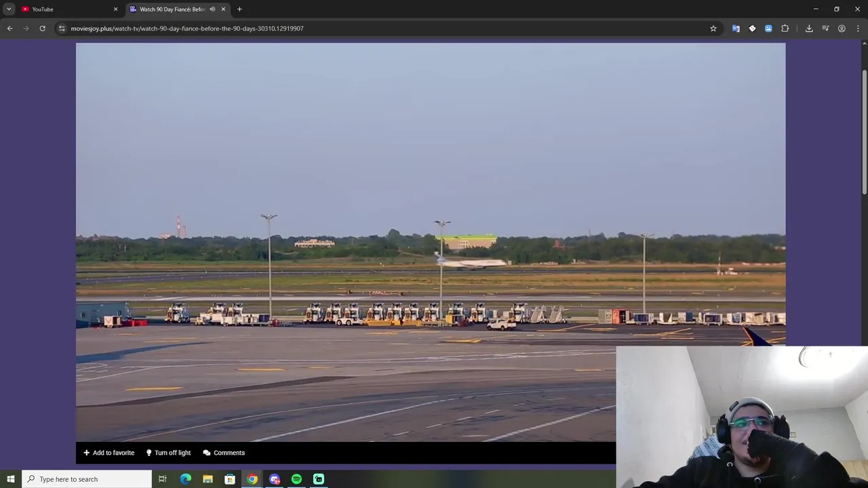Open Chrome's three-dot menu
868x488 pixels.
(x=858, y=28)
